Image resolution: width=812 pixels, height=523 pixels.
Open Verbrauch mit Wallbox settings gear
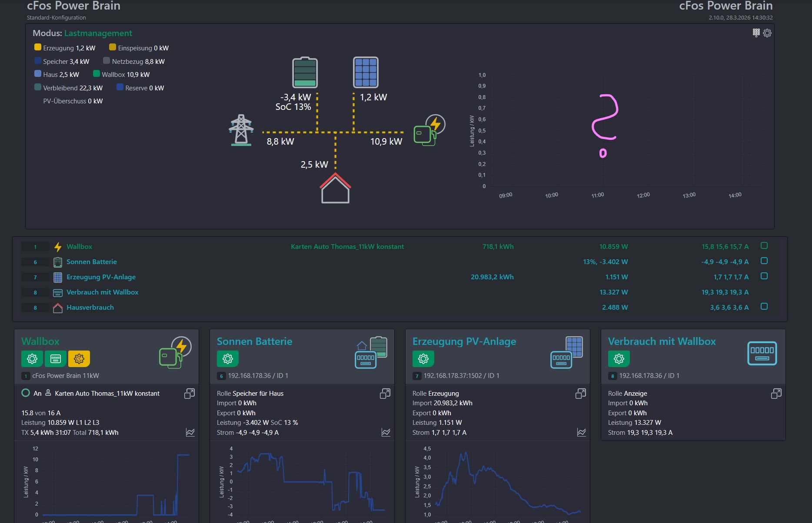(x=619, y=359)
